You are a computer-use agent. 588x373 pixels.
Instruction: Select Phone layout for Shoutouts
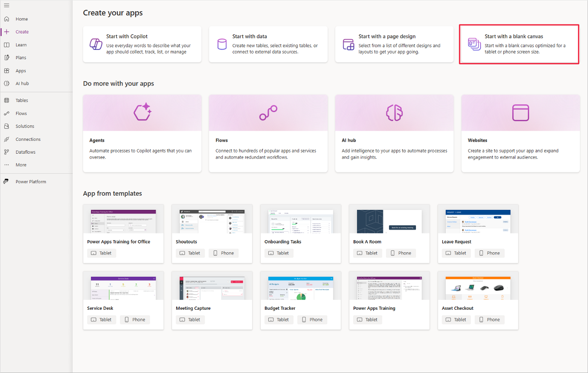(x=224, y=253)
